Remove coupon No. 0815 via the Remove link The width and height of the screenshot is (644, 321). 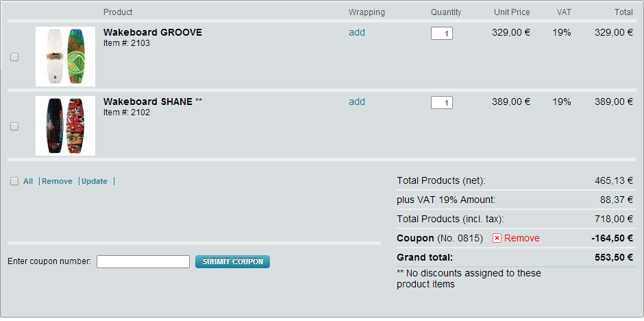pyautogui.click(x=521, y=238)
